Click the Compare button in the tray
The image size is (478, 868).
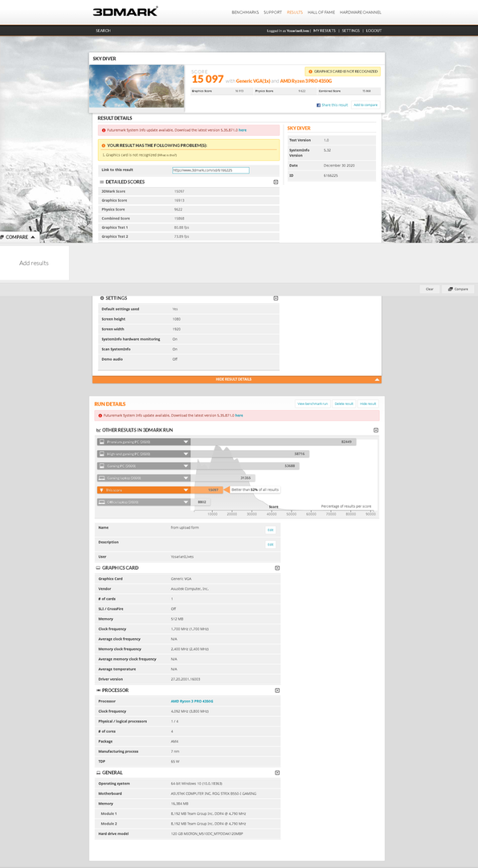pyautogui.click(x=458, y=289)
